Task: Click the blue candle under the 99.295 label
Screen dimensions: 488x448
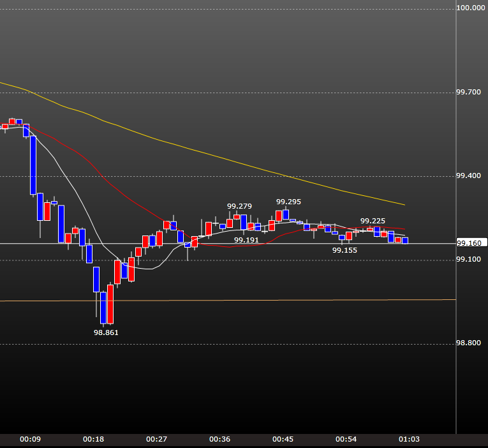Action: 286,214
